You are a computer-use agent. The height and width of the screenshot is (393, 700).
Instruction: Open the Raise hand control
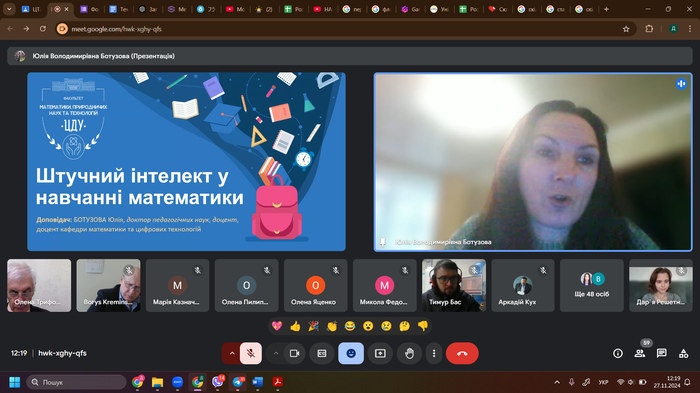409,353
